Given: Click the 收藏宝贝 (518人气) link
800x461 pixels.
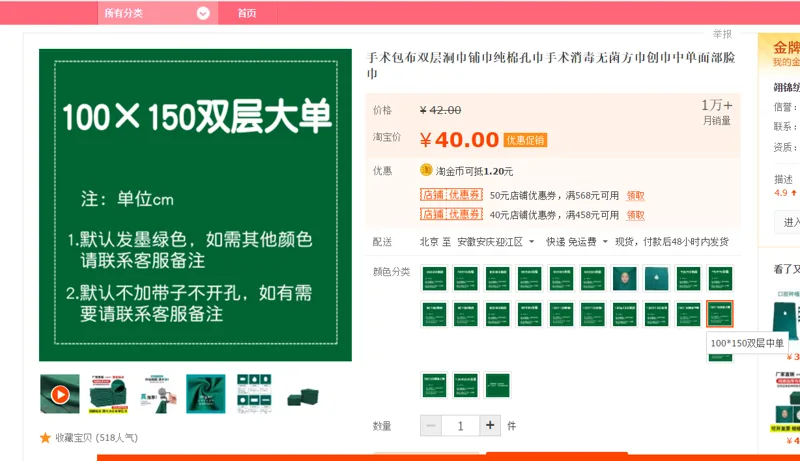Looking at the screenshot, I should pyautogui.click(x=96, y=438).
